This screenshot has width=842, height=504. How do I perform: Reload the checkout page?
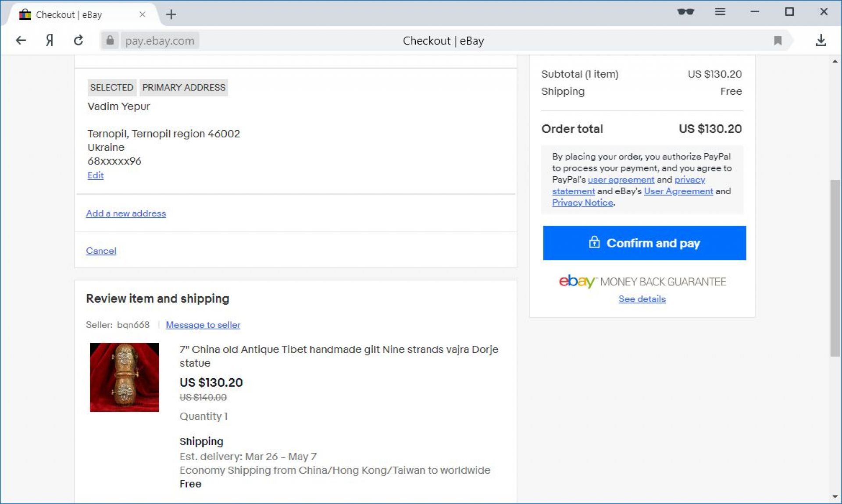coord(78,41)
